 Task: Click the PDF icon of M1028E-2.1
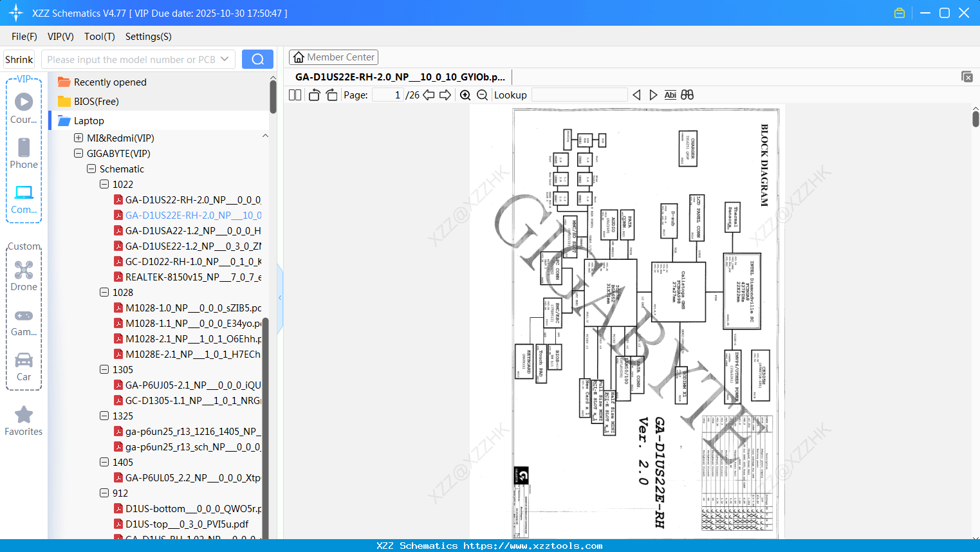(118, 354)
